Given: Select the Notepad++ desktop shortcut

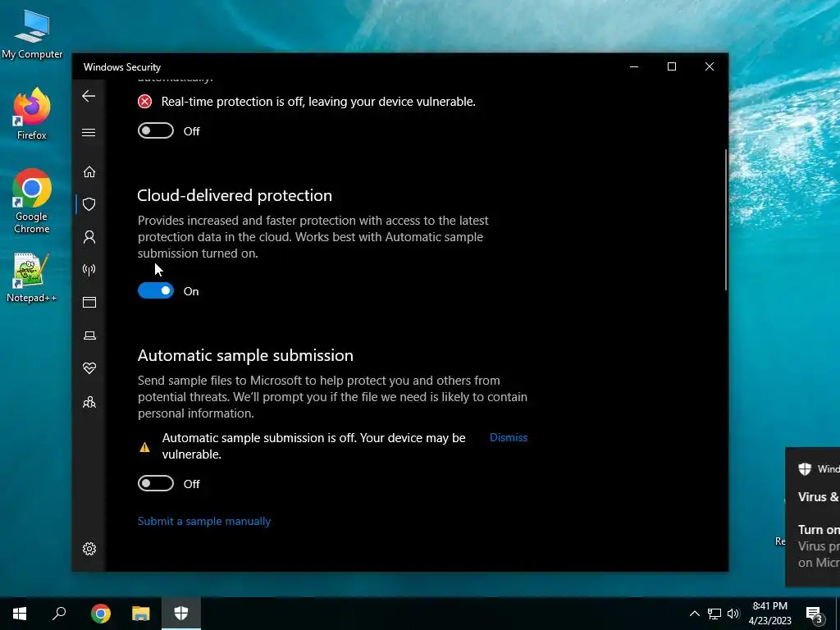Looking at the screenshot, I should (32, 277).
